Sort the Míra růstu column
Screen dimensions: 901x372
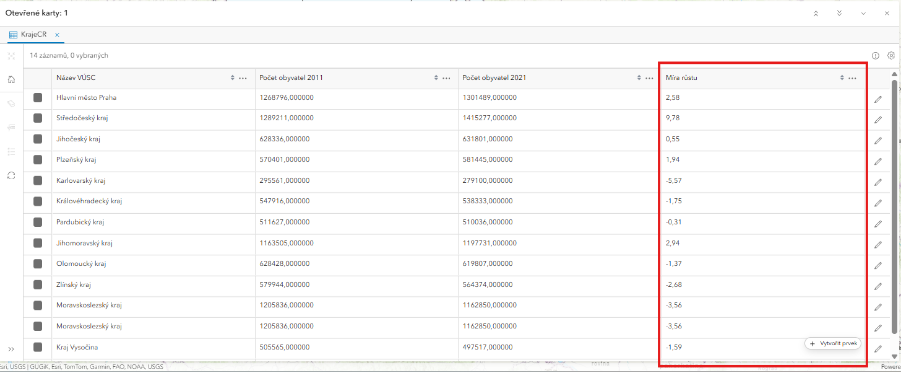click(842, 78)
